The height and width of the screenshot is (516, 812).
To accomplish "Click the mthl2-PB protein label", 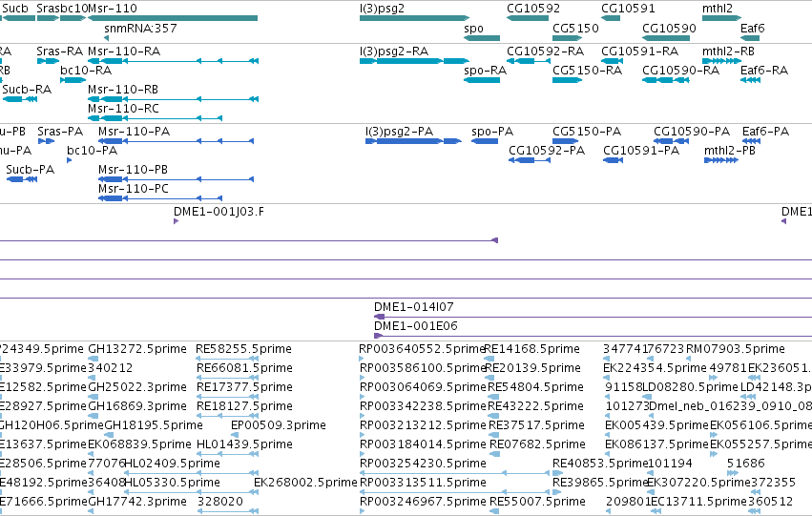I will tap(730, 151).
